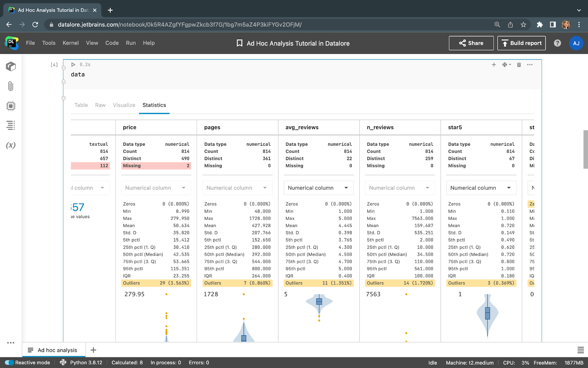Click the avg_reviews violin plot box
Image resolution: width=588 pixels, height=368 pixels.
pos(319,301)
